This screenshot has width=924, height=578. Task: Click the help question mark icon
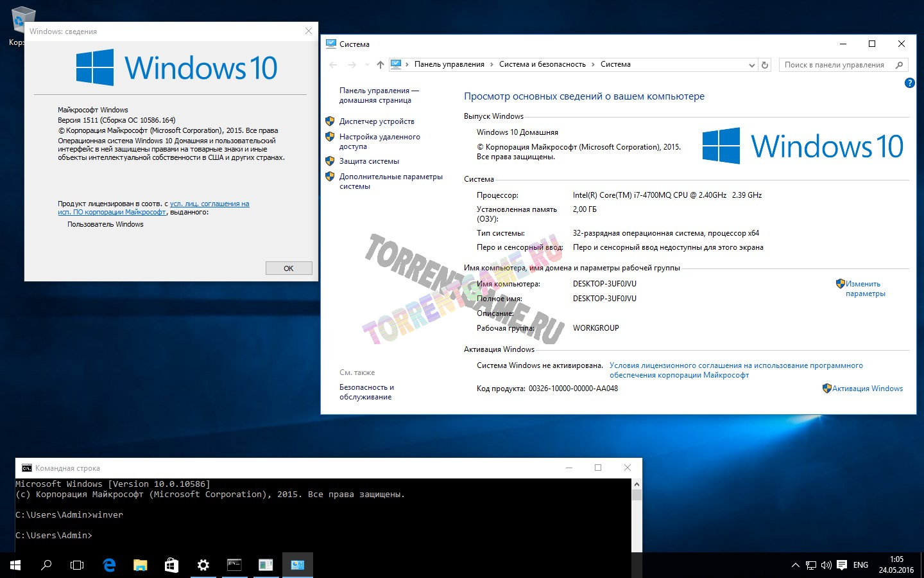click(x=909, y=83)
